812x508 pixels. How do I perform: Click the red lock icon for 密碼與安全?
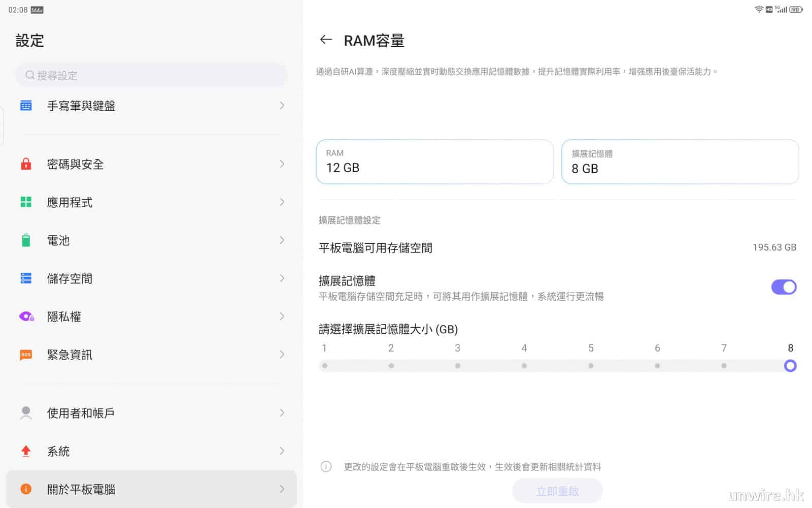(26, 164)
